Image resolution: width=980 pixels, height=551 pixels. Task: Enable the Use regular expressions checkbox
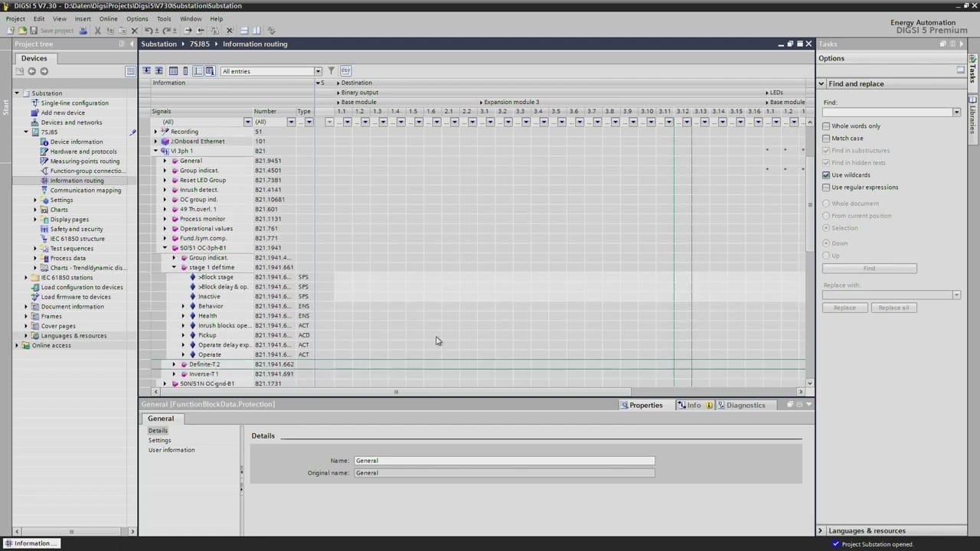coord(826,187)
